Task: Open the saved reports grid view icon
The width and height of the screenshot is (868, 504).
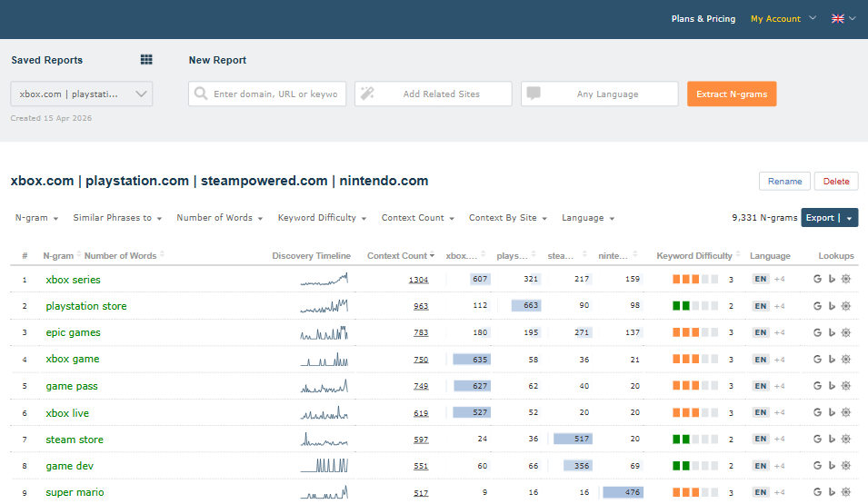Action: (x=146, y=60)
